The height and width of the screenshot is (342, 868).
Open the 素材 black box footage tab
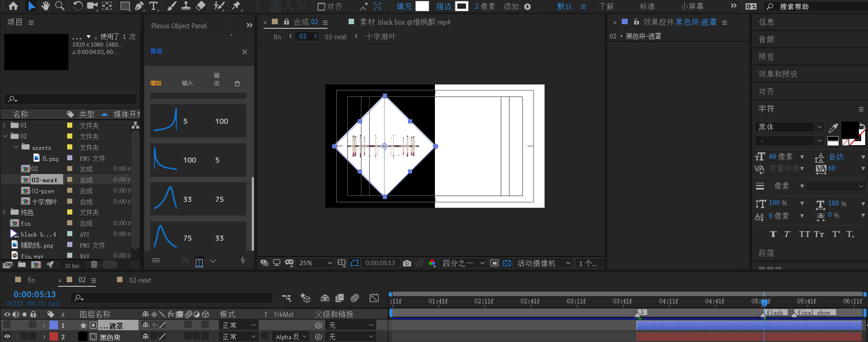point(405,22)
